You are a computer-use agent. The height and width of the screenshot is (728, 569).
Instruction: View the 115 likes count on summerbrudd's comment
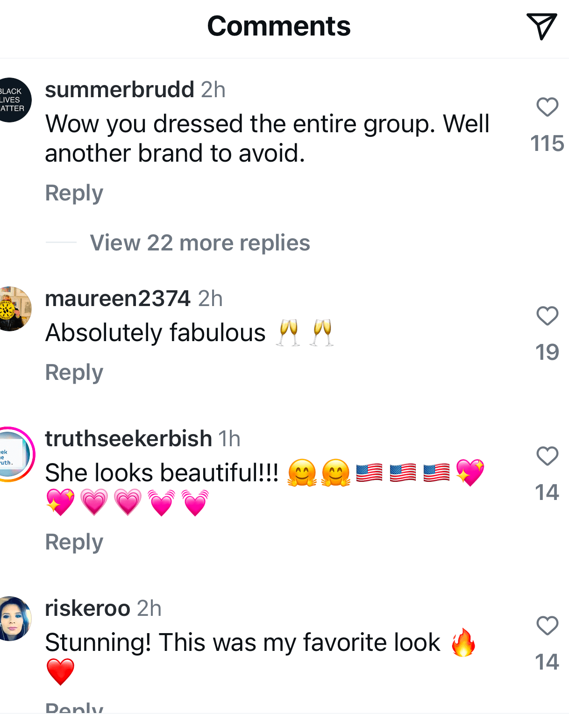click(547, 143)
